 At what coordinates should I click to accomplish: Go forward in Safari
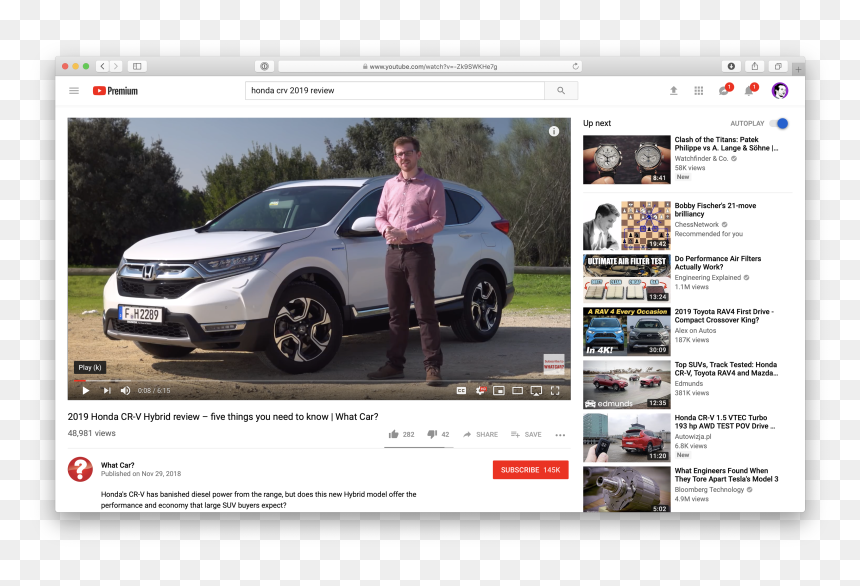[116, 66]
